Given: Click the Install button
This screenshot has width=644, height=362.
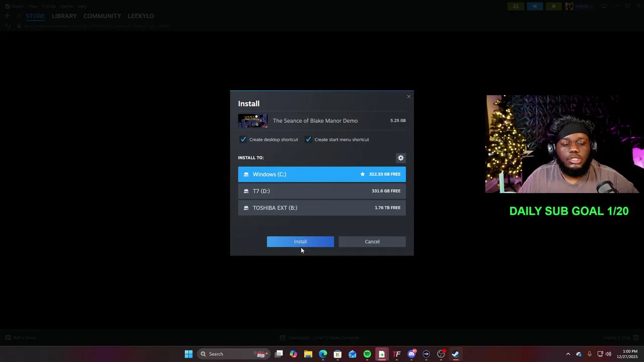Looking at the screenshot, I should 300,241.
